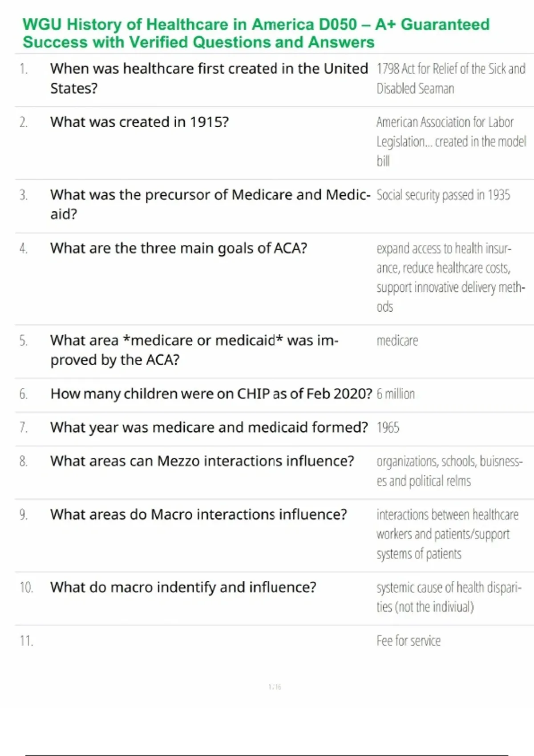Select the answer 'medicare'
The height and width of the screenshot is (756, 534).
tap(397, 341)
